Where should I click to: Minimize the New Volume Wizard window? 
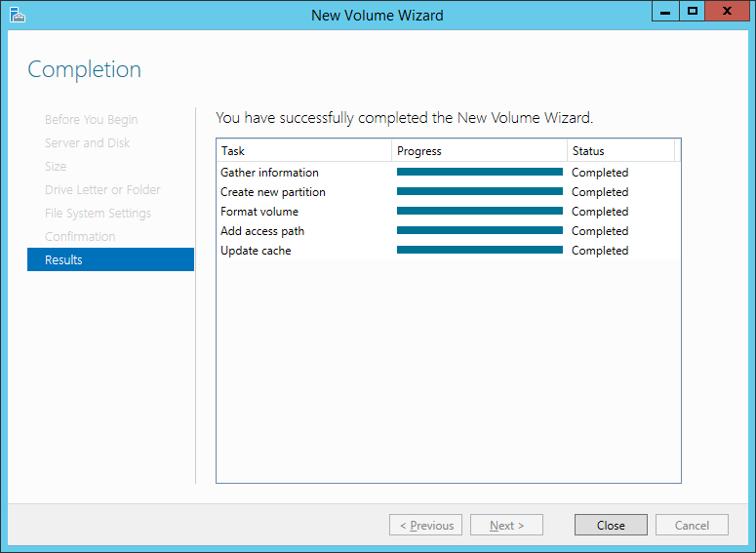(665, 12)
